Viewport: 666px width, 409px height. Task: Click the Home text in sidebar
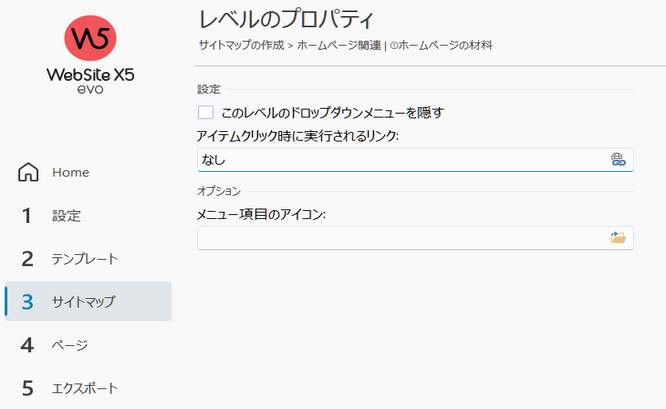click(71, 172)
